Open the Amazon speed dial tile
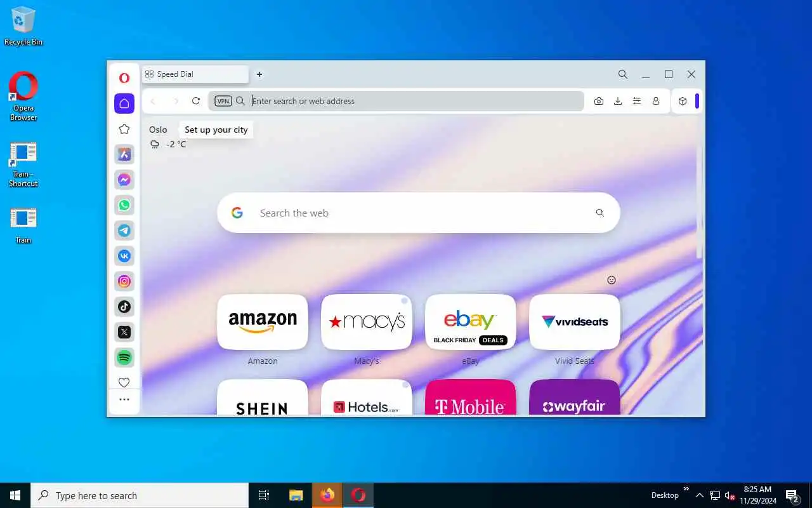Screen dimensions: 812x508 click(263, 322)
